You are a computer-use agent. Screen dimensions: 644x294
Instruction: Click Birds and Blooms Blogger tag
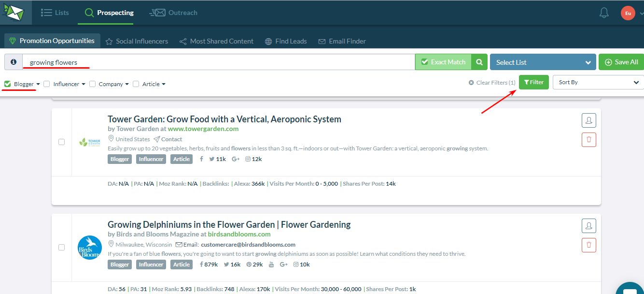pos(120,265)
